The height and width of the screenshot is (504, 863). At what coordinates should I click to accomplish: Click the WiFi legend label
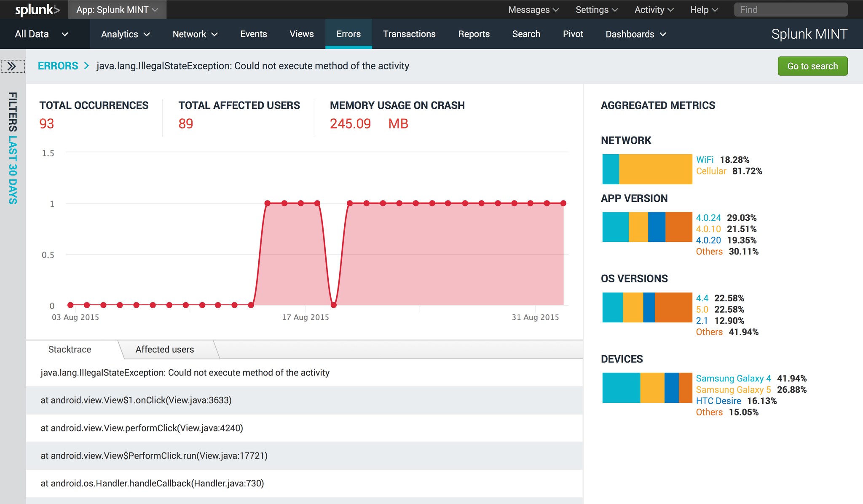tap(705, 160)
